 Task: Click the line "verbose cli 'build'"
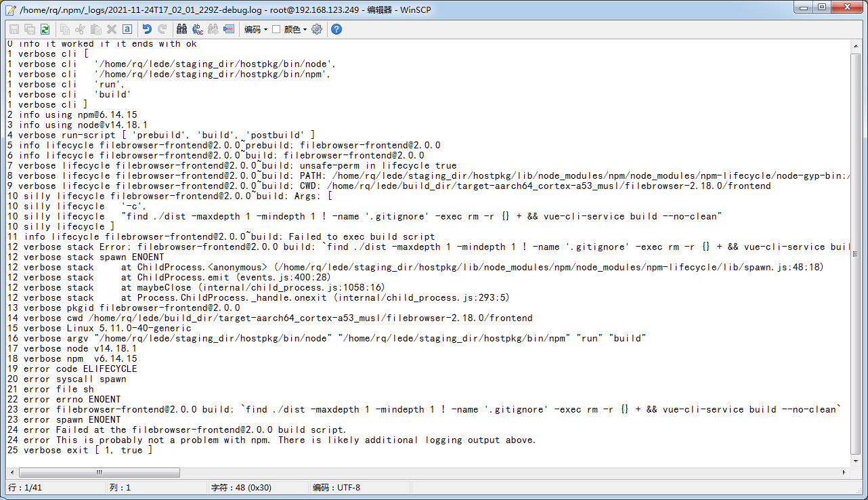click(68, 94)
